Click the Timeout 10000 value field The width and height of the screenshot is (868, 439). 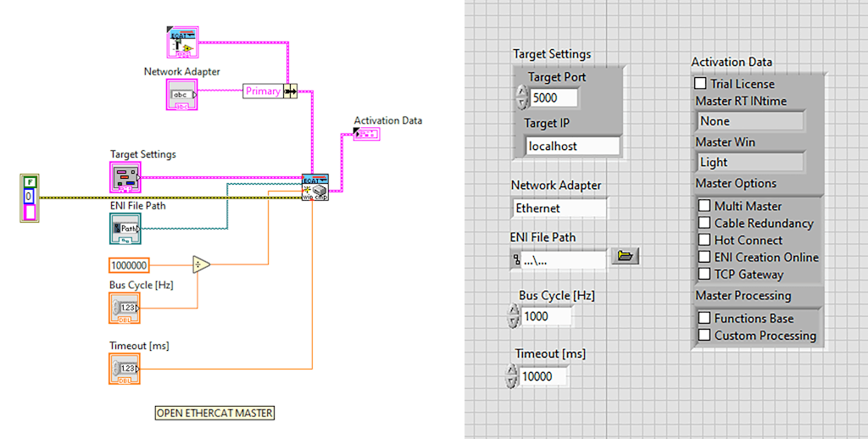[x=543, y=376]
